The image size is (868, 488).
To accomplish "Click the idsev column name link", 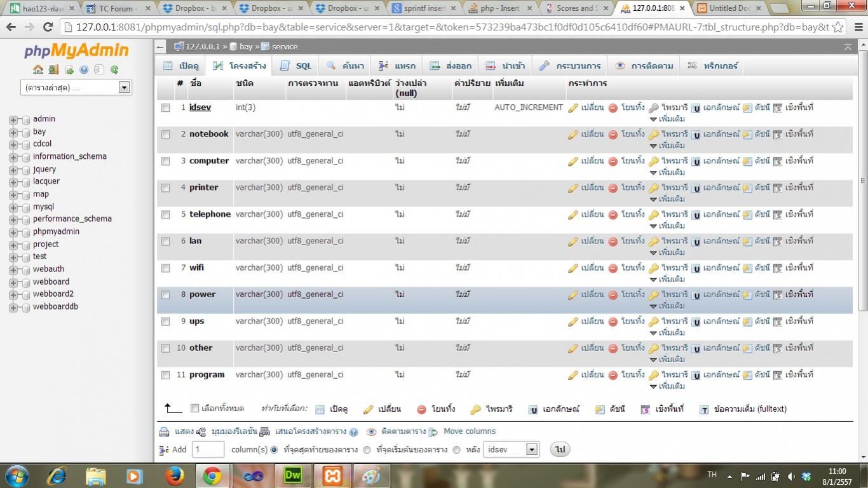I will (200, 107).
